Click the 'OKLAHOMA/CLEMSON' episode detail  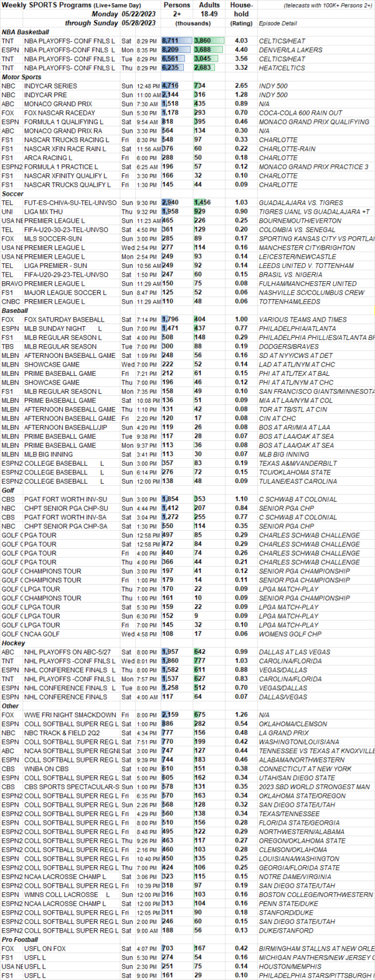[290, 724]
